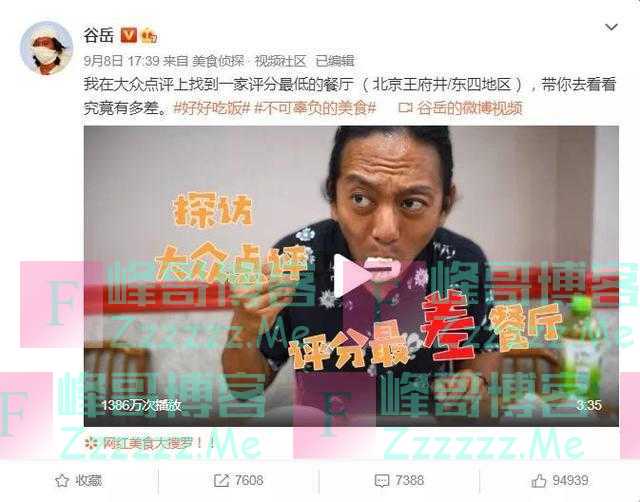
Task: Click the repost share icon
Action: 222,480
